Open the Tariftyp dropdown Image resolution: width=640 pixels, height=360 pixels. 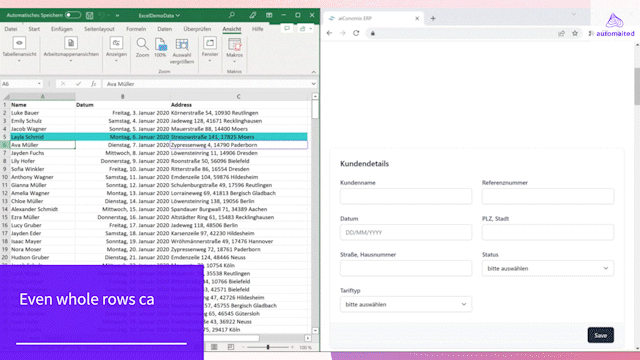tap(406, 304)
